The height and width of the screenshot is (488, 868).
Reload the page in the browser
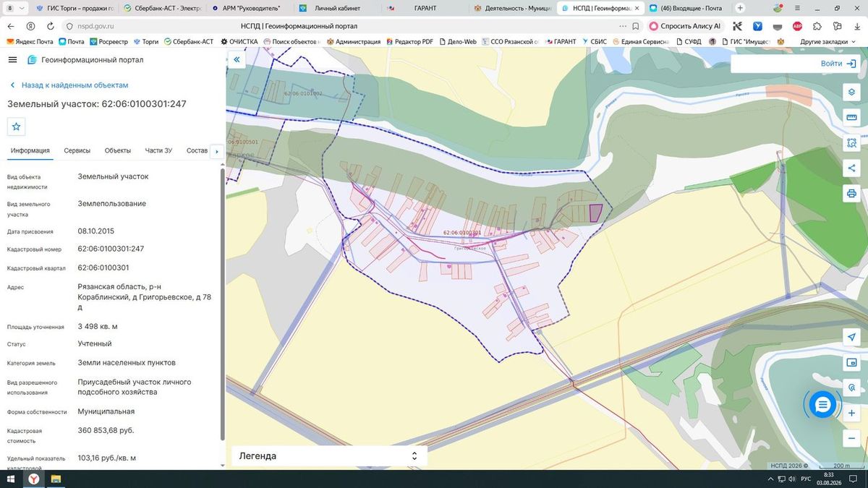tap(49, 26)
